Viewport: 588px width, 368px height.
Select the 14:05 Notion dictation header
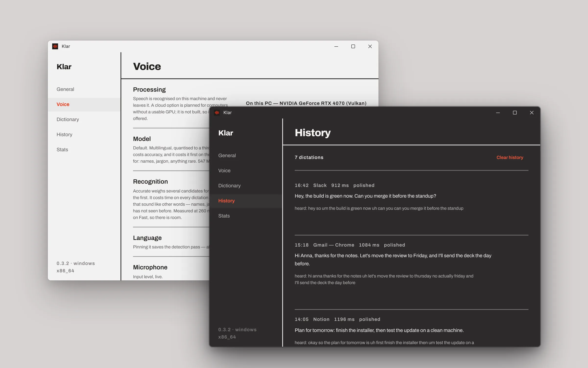coord(337,319)
